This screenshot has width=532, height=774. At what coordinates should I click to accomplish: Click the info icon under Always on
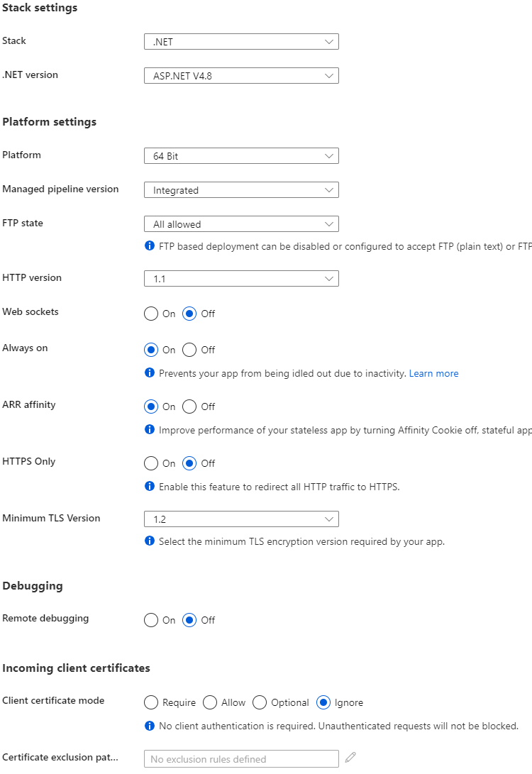point(150,372)
